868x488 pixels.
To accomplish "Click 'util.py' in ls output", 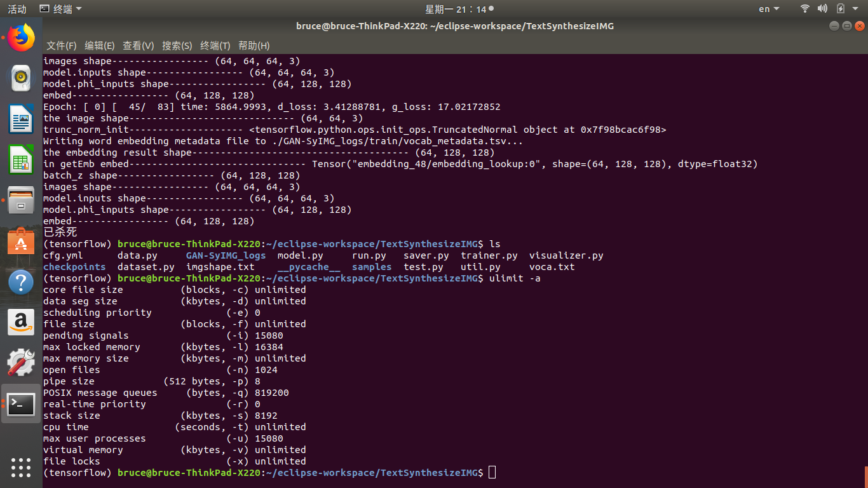I will pyautogui.click(x=480, y=267).
